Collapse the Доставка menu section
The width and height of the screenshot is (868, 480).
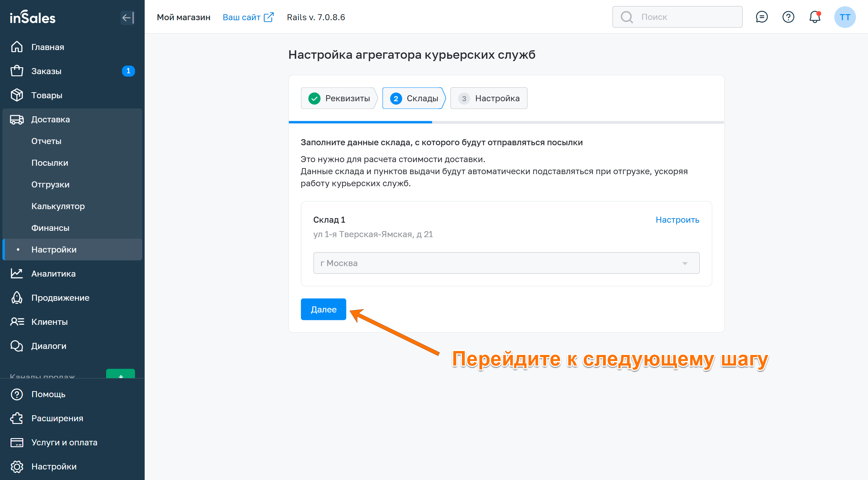[51, 120]
